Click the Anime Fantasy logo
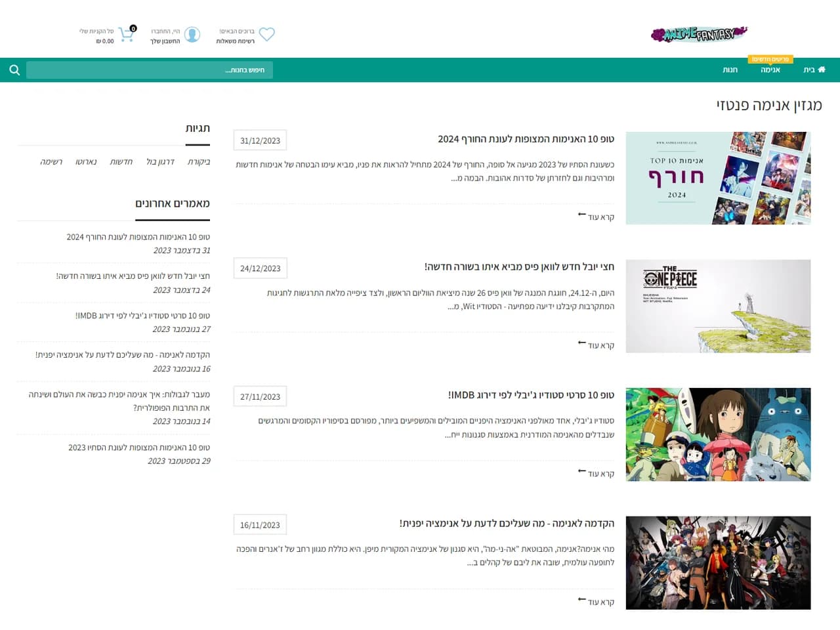This screenshot has height=630, width=840. pyautogui.click(x=699, y=33)
